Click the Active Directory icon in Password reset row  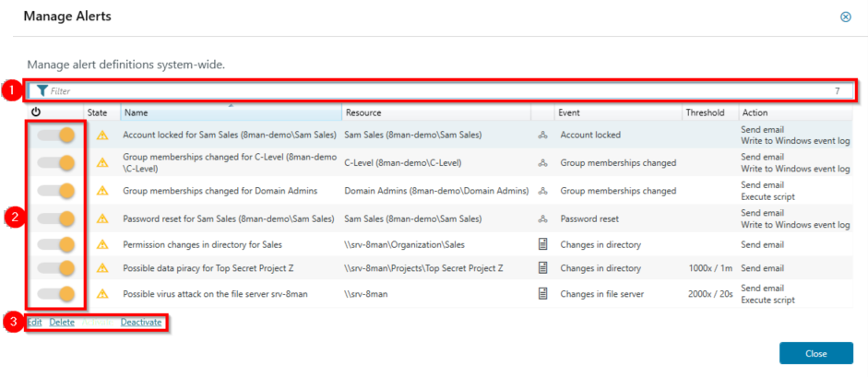(543, 219)
